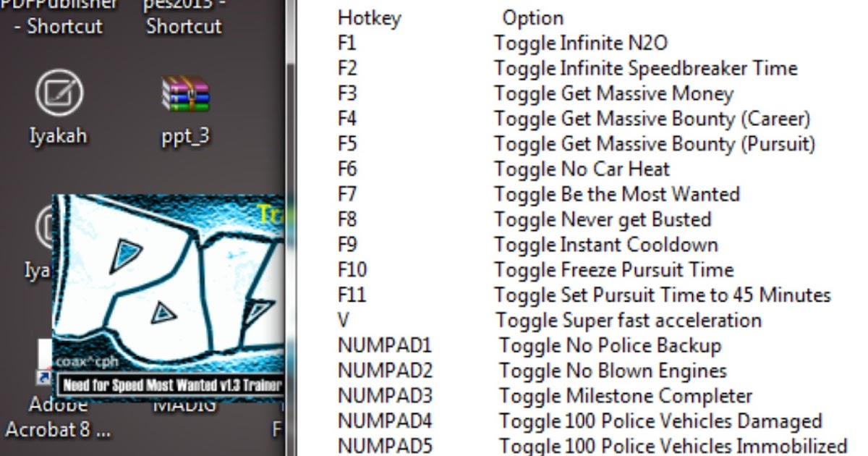868x456 pixels.
Task: Open the Adobe Acrobat 8 desktop icon
Action: pos(58,418)
